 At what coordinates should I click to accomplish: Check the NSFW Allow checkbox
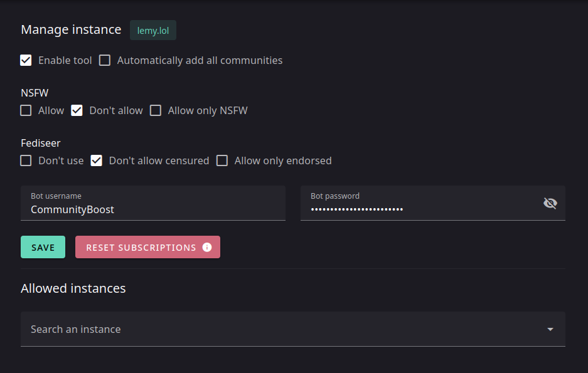[26, 110]
